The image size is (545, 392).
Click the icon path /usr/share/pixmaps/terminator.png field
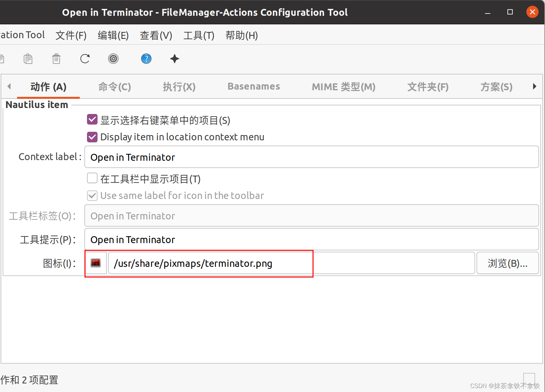click(x=291, y=263)
